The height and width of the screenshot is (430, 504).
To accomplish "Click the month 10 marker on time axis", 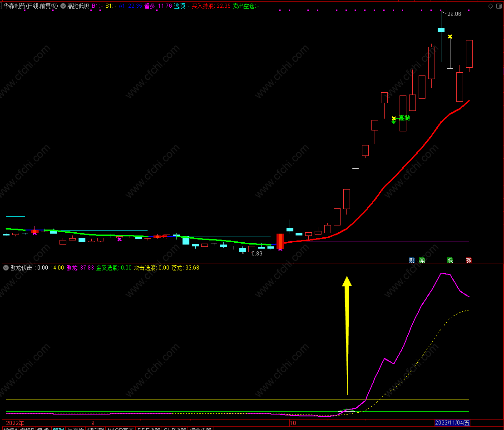I will 292,423.
